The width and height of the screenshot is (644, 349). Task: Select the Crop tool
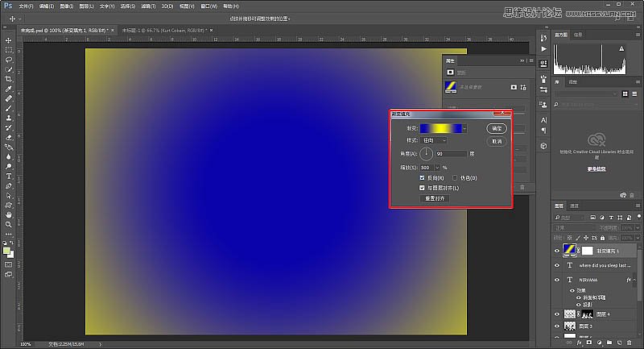8,79
